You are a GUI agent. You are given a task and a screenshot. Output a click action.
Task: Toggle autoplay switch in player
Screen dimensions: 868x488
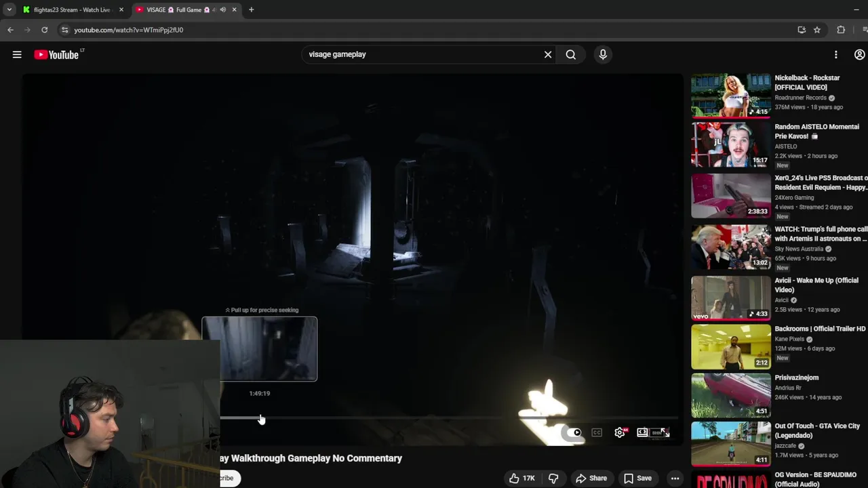[x=574, y=432]
